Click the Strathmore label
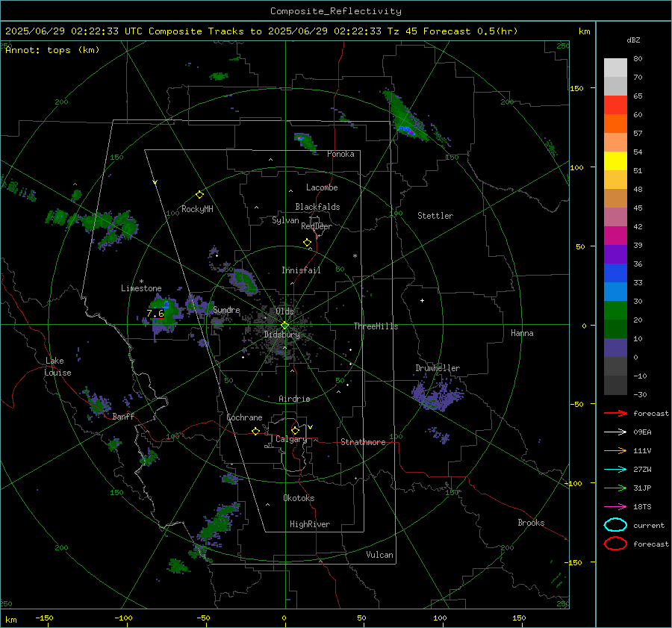Screen dimensions: 672x628 tap(363, 442)
